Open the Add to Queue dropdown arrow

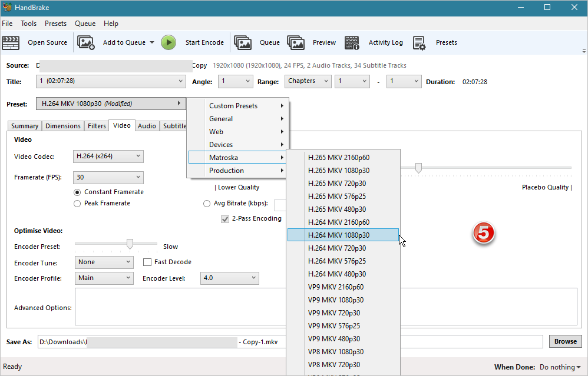tap(152, 43)
